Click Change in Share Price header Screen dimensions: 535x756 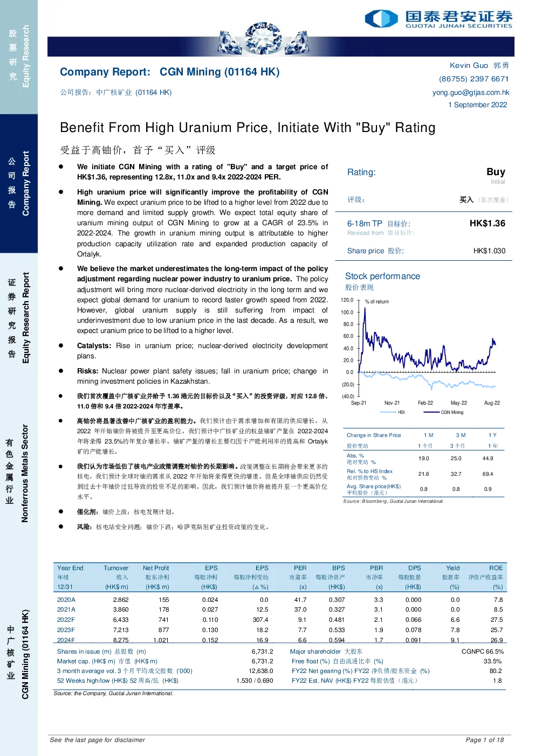coord(374,435)
